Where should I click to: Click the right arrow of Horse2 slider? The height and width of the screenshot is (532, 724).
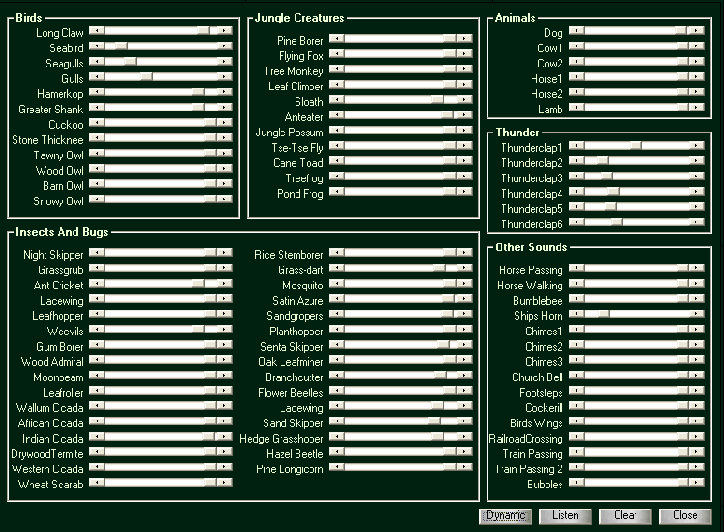coord(696,92)
